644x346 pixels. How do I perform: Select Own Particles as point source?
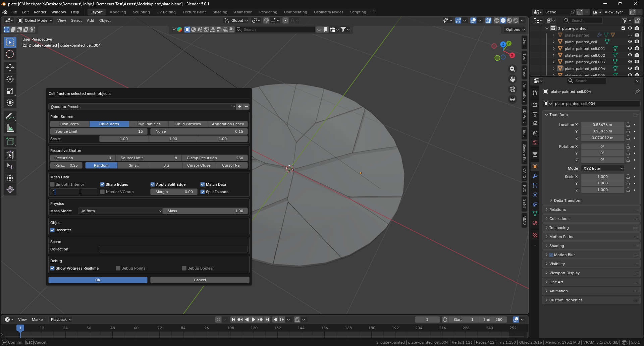(x=148, y=124)
